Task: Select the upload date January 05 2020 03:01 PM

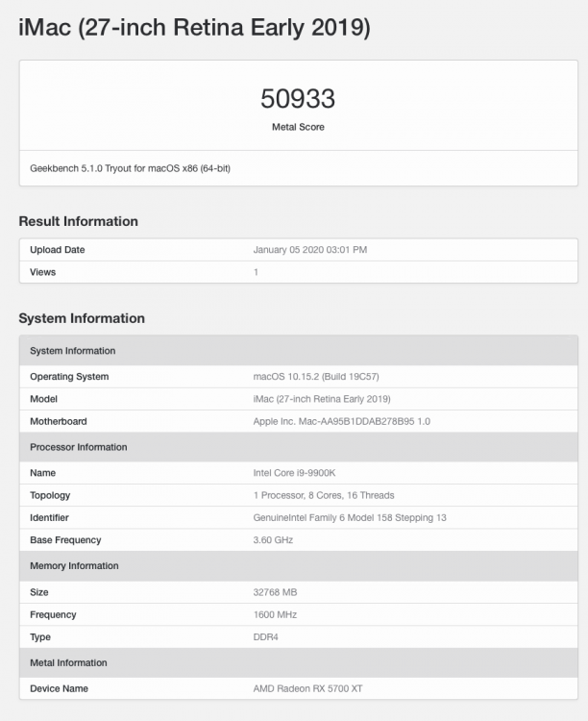Action: click(x=310, y=250)
